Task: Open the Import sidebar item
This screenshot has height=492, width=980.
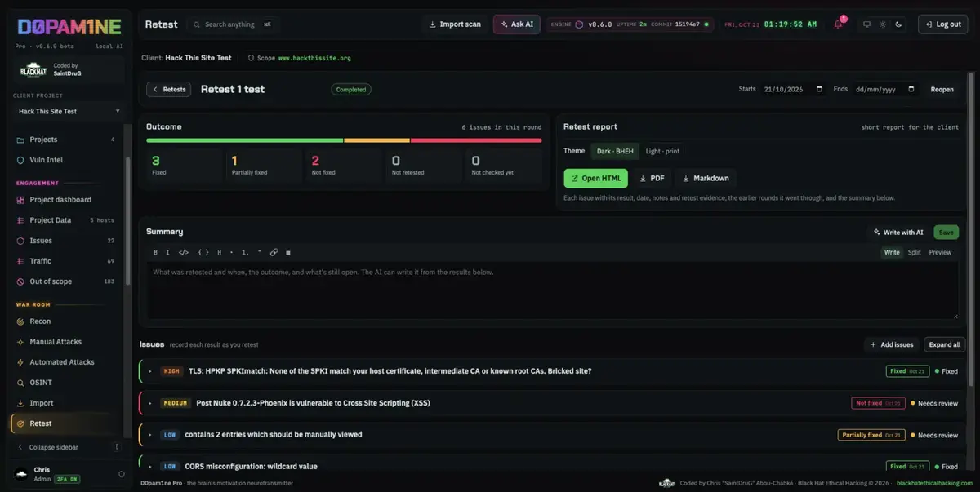Action: click(65, 403)
